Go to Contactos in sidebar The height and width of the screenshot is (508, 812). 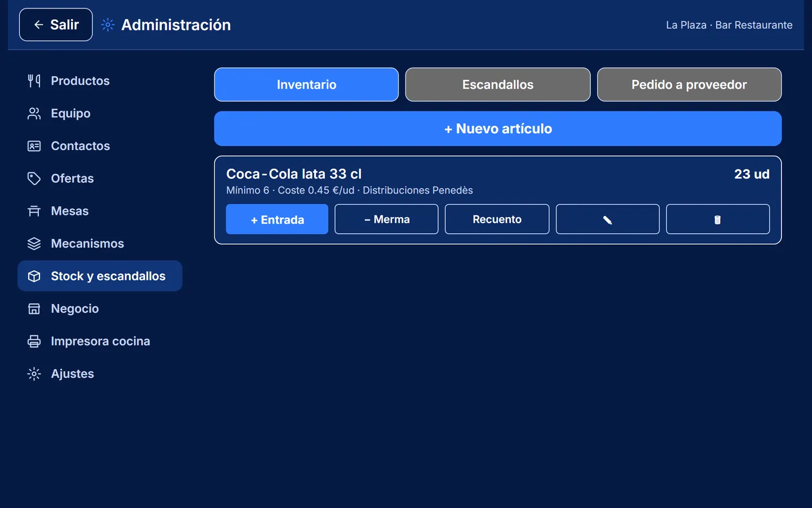[100, 146]
